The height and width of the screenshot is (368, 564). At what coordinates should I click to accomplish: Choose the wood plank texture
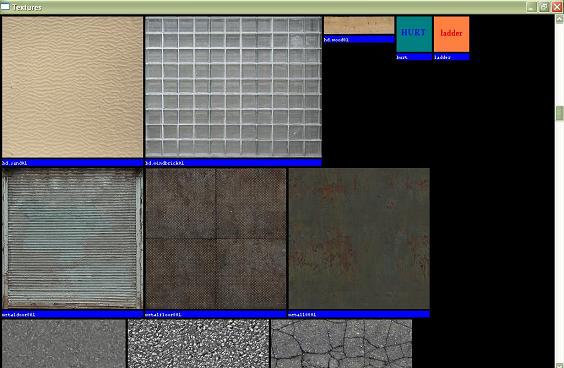tap(359, 25)
